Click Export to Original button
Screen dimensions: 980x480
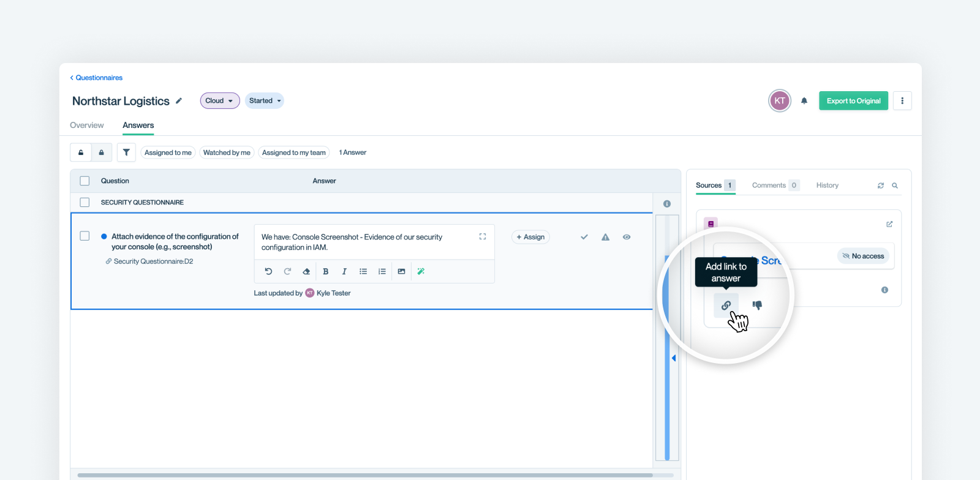tap(854, 101)
